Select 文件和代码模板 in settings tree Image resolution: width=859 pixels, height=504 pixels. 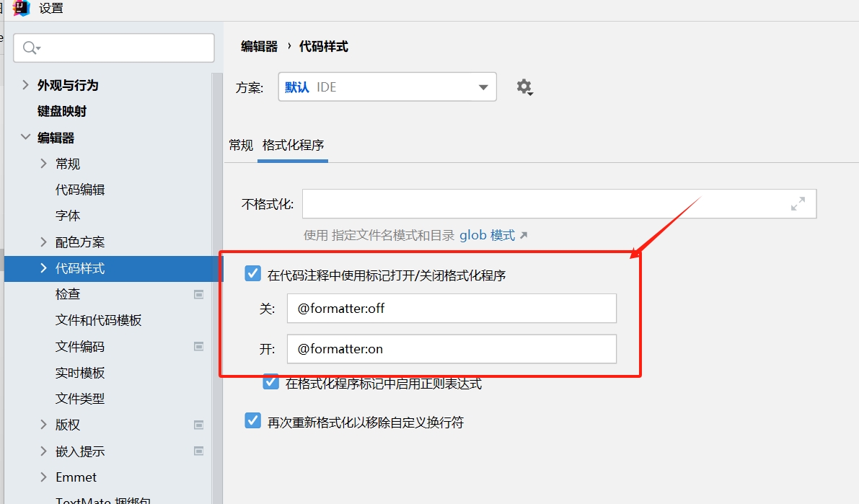99,320
